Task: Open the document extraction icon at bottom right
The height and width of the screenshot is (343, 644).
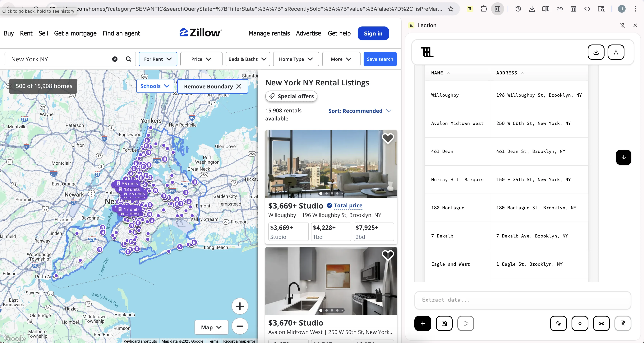Action: [x=623, y=323]
